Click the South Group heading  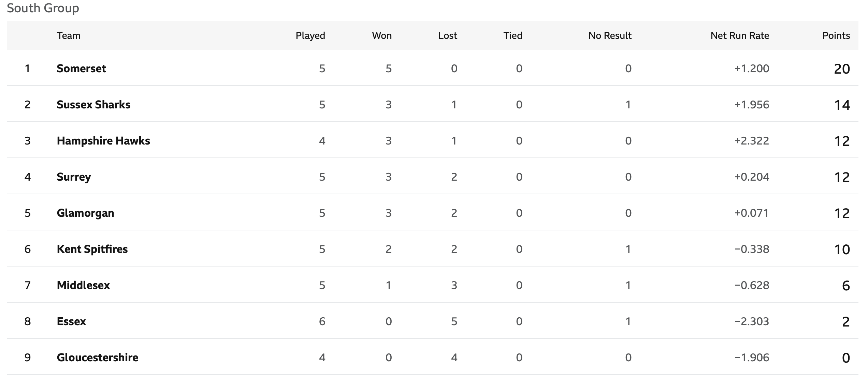click(43, 8)
